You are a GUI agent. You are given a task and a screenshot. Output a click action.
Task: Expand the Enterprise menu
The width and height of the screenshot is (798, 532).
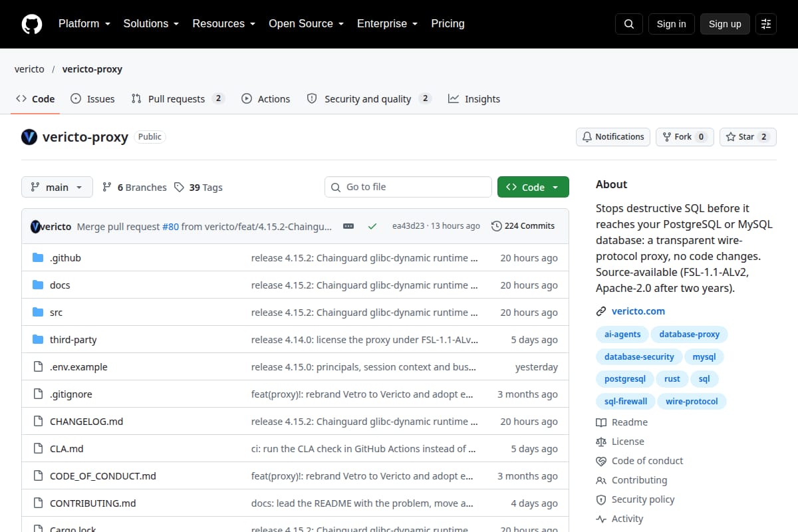coord(388,24)
